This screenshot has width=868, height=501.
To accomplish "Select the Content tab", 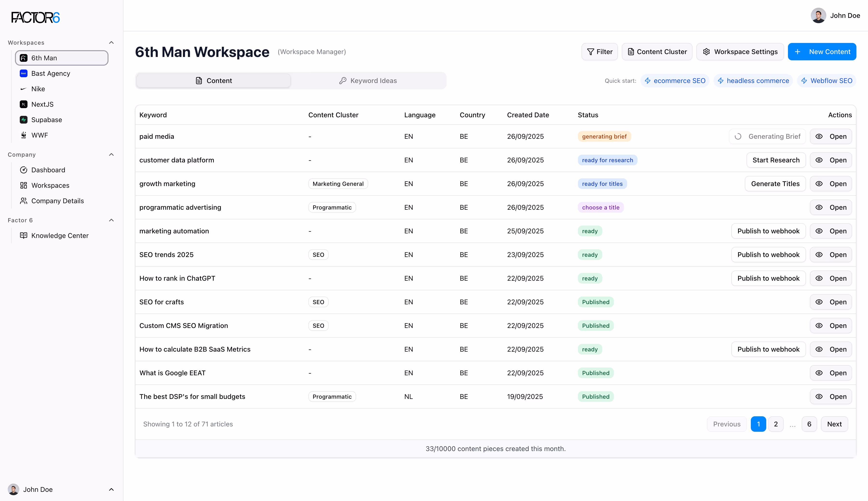I will pyautogui.click(x=213, y=81).
